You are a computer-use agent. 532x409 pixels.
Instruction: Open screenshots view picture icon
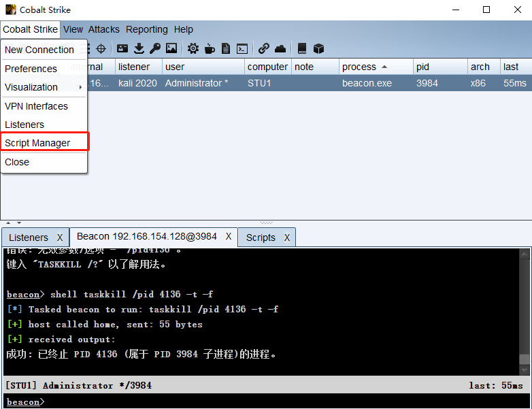tap(171, 48)
